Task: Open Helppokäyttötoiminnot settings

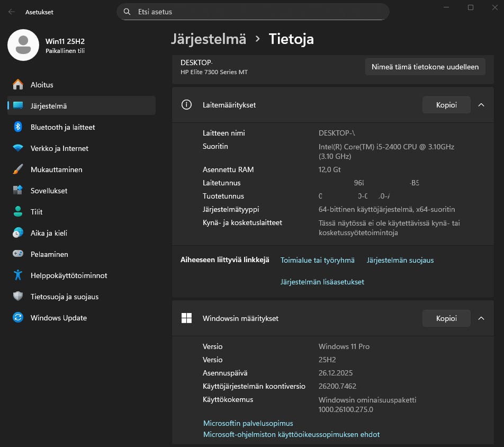Action: point(69,275)
